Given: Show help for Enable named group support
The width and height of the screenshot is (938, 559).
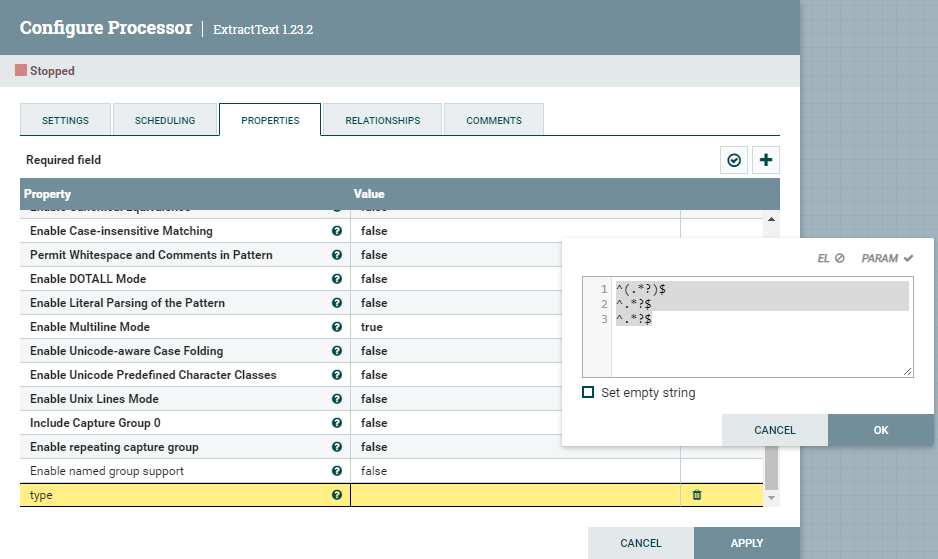Looking at the screenshot, I should coord(337,471).
